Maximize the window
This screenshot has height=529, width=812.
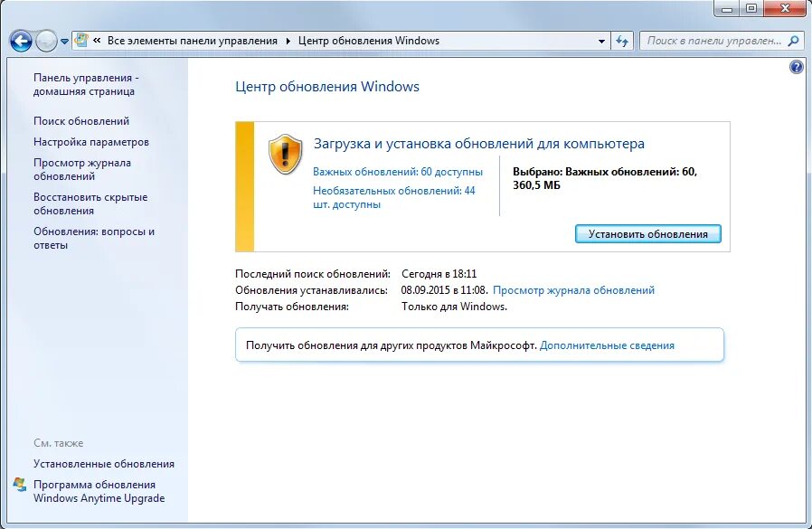click(751, 8)
